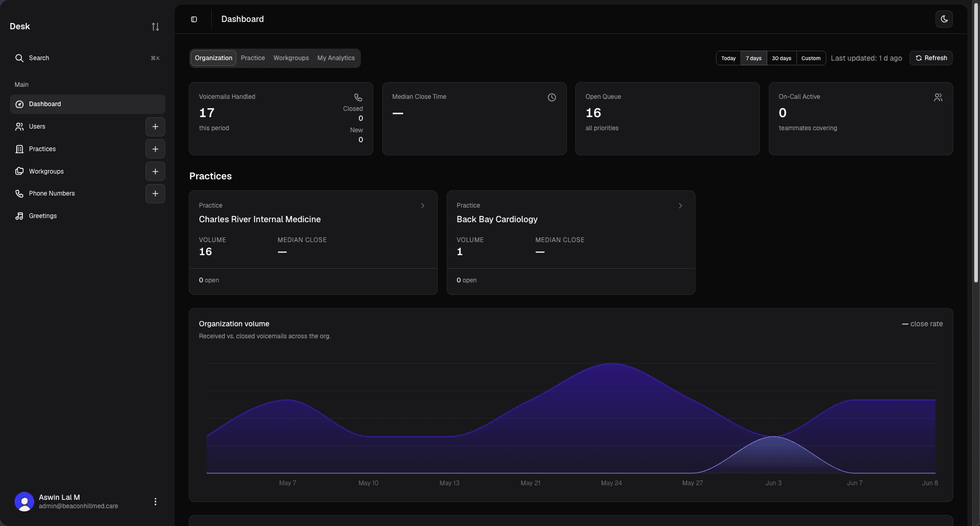This screenshot has height=526, width=980.
Task: Click the Last updated: 1 d ago text
Action: [x=866, y=58]
